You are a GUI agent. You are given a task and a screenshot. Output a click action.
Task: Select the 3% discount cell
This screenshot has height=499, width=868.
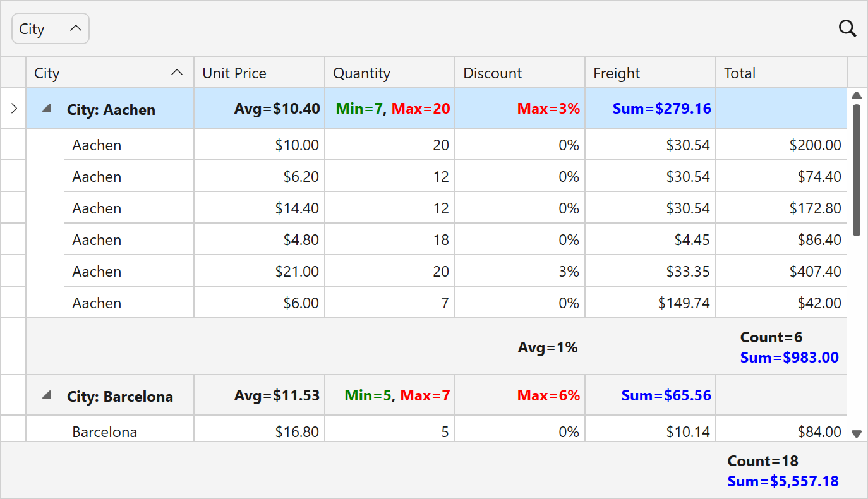[520, 271]
